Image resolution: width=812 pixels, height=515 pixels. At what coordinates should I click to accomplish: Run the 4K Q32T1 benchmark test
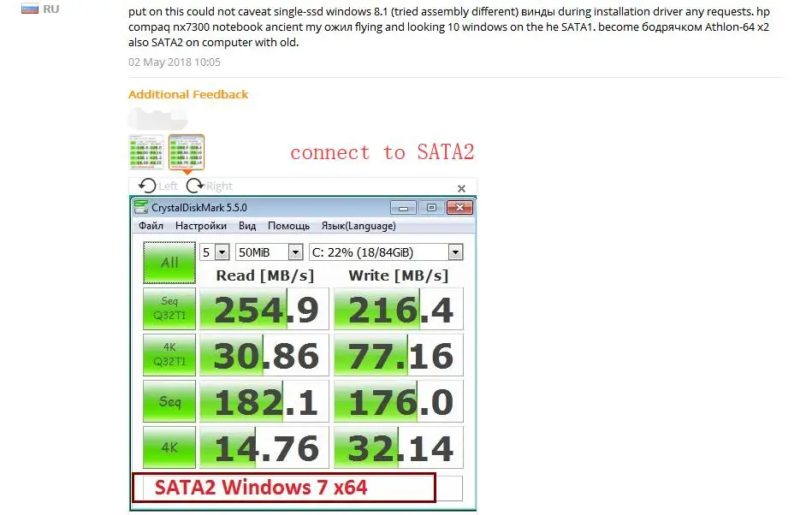tap(169, 355)
